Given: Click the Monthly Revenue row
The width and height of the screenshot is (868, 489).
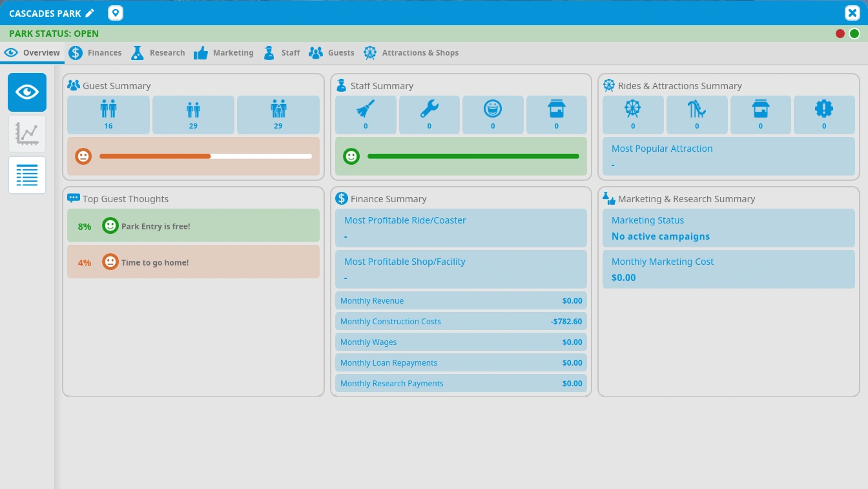Looking at the screenshot, I should (x=461, y=301).
